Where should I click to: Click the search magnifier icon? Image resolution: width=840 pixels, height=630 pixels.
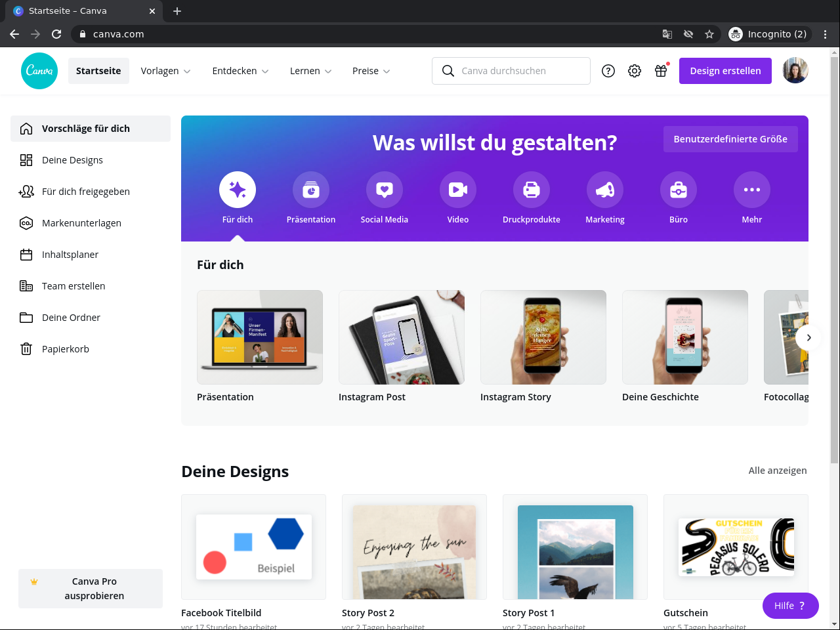448,71
